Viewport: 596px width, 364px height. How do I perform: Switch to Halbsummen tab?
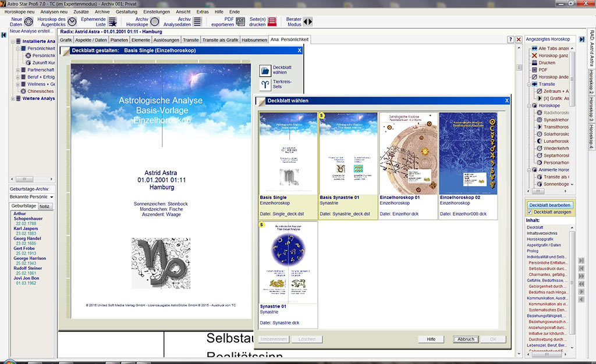[254, 40]
